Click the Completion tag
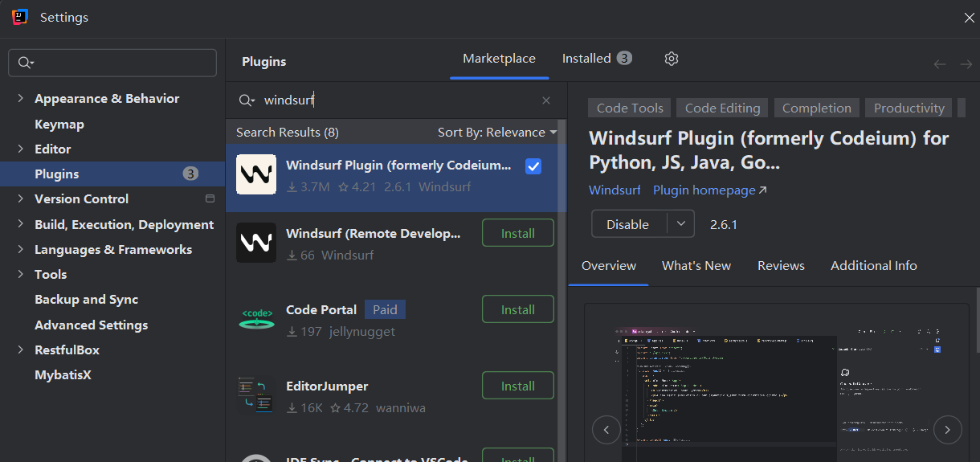The image size is (980, 462). pyautogui.click(x=816, y=108)
